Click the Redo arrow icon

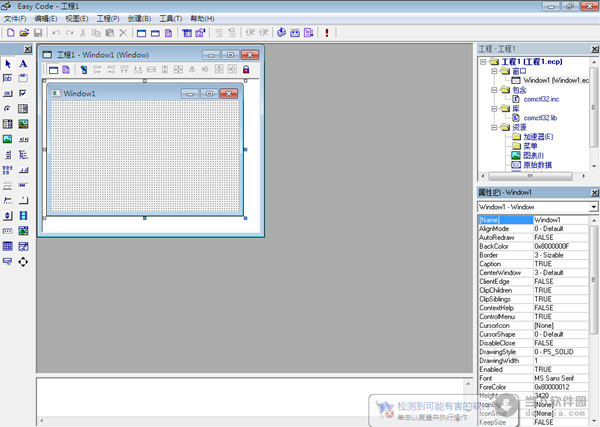coord(69,33)
